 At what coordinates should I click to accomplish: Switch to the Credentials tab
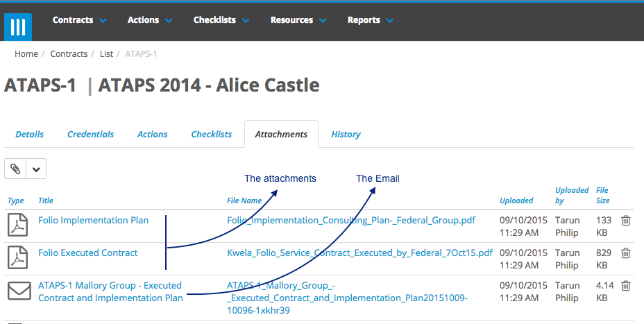click(90, 135)
